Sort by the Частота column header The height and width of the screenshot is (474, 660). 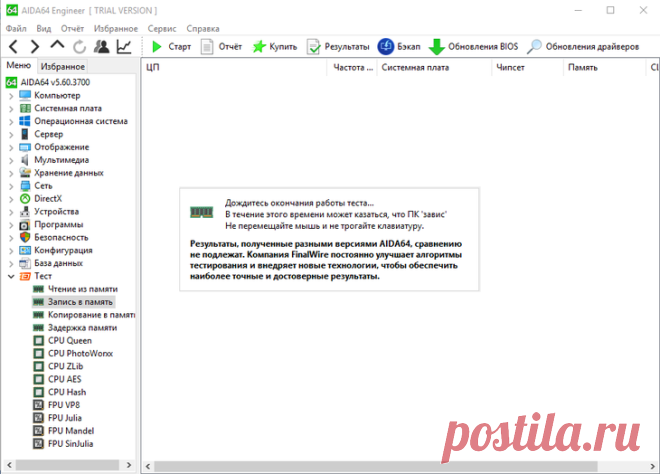click(x=352, y=67)
